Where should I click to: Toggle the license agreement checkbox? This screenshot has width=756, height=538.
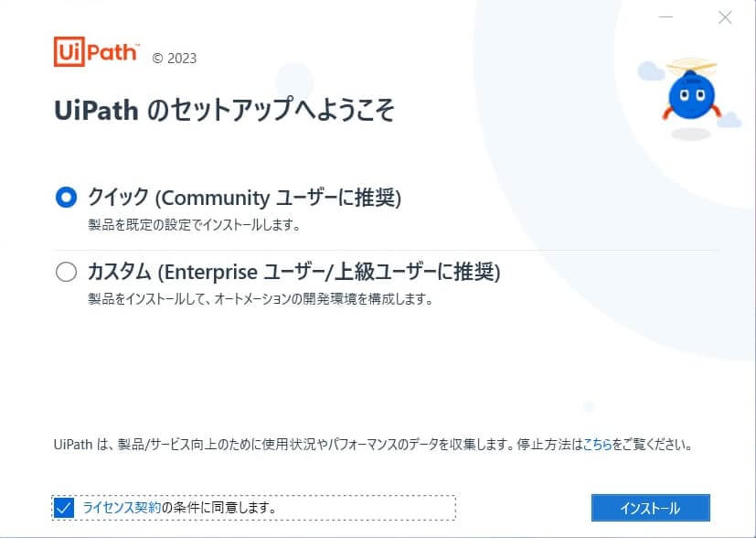63,508
